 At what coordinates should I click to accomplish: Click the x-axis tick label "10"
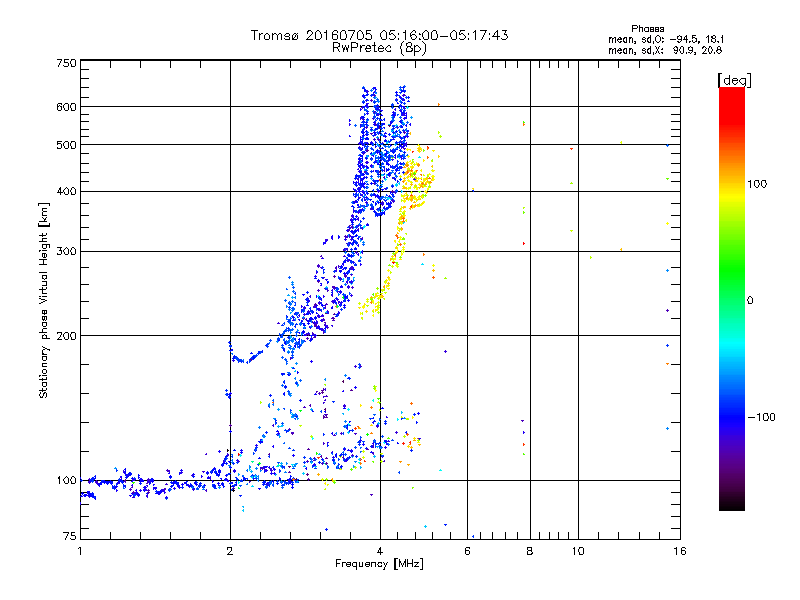(578, 551)
